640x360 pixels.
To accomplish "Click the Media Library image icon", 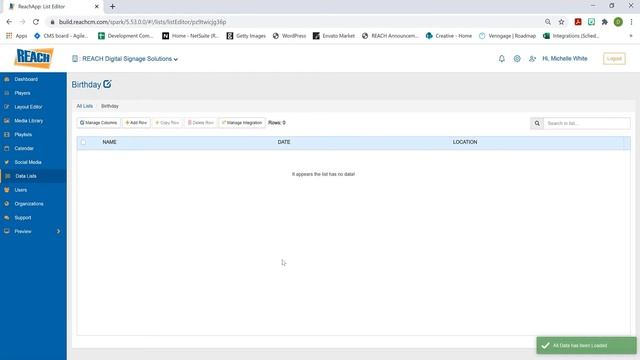I will [7, 121].
